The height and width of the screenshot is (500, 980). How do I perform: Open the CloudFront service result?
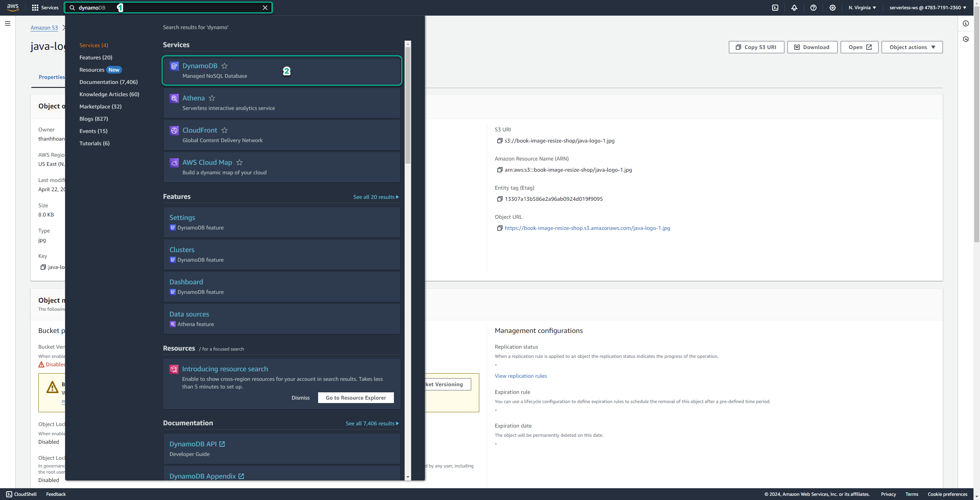(282, 135)
